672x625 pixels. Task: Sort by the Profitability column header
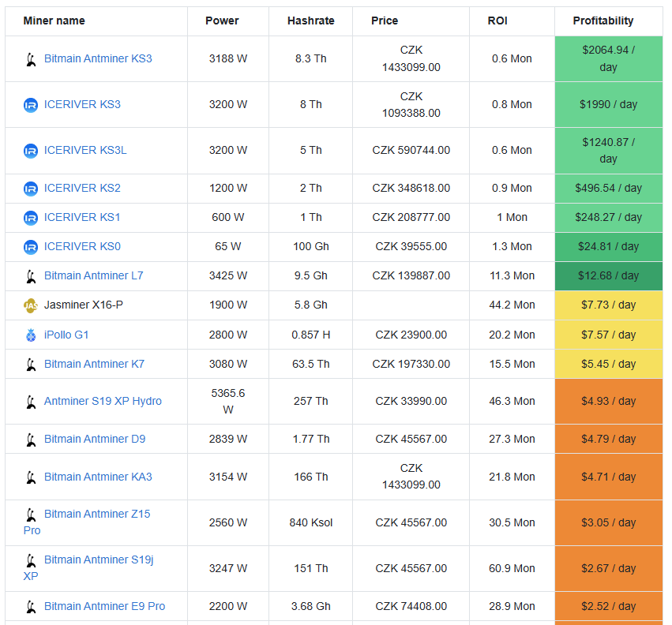click(x=603, y=21)
